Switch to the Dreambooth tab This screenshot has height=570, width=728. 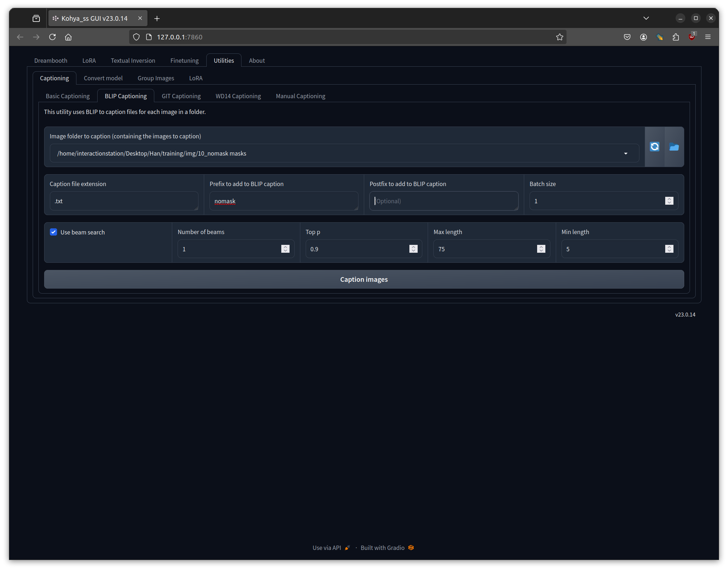pos(51,61)
